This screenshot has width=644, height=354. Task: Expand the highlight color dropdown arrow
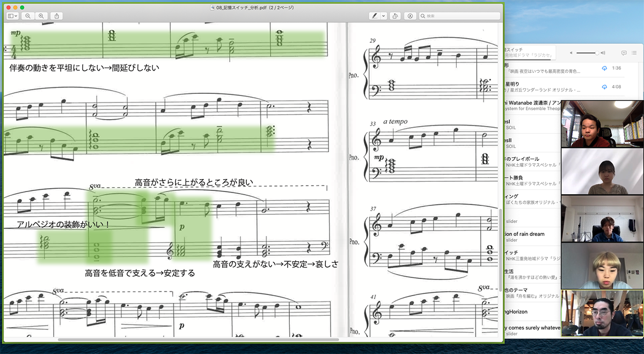tap(384, 16)
